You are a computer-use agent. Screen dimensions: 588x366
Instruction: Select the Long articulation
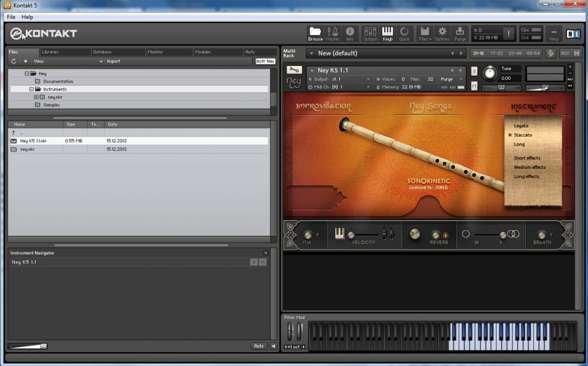(x=519, y=144)
